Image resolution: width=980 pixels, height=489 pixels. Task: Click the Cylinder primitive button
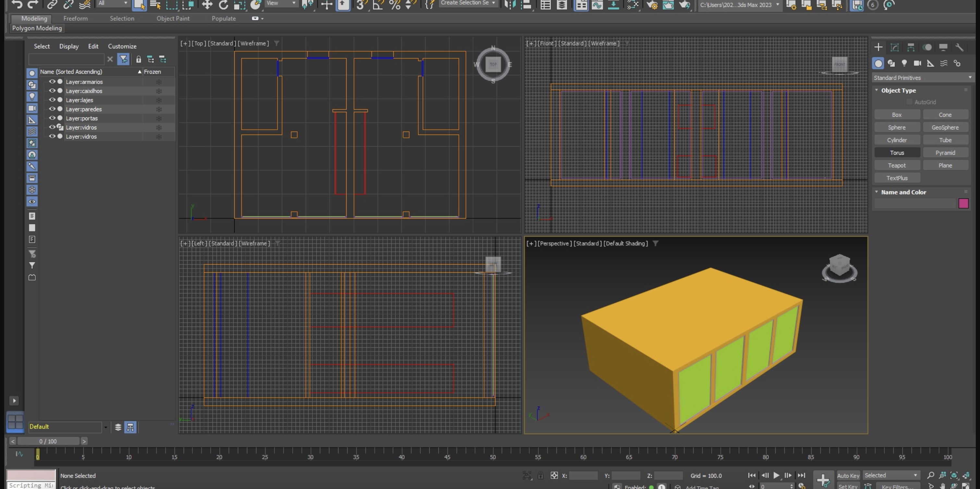click(897, 140)
